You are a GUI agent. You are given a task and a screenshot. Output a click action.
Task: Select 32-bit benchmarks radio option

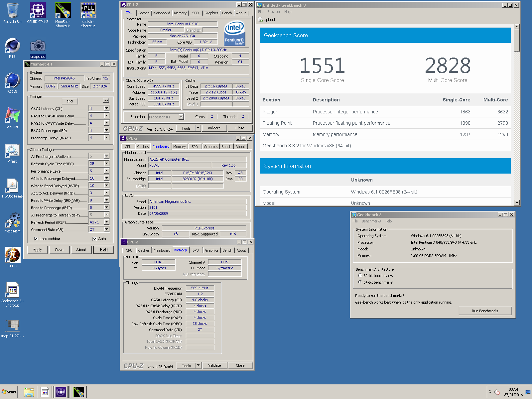tap(360, 275)
